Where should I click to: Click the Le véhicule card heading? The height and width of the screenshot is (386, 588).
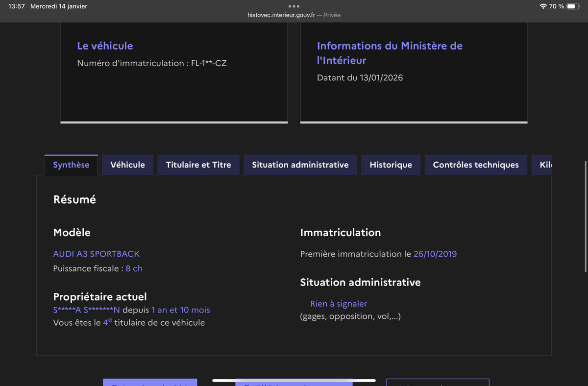105,46
